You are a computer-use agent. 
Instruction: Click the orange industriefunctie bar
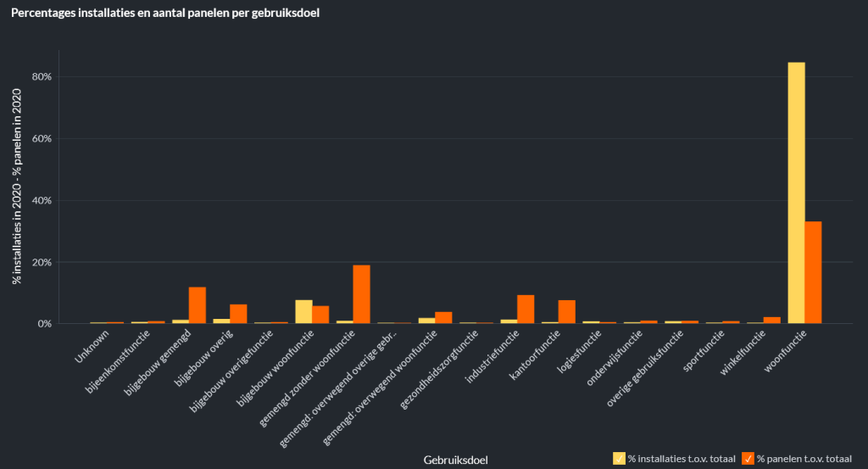(x=526, y=309)
